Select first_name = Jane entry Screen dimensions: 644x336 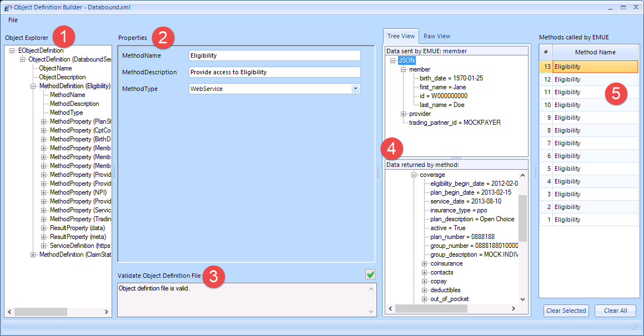click(443, 87)
